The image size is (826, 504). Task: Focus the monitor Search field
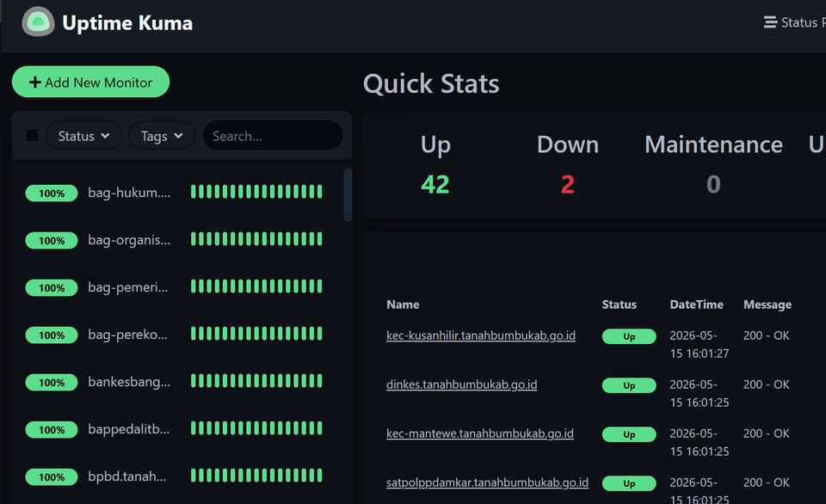273,136
